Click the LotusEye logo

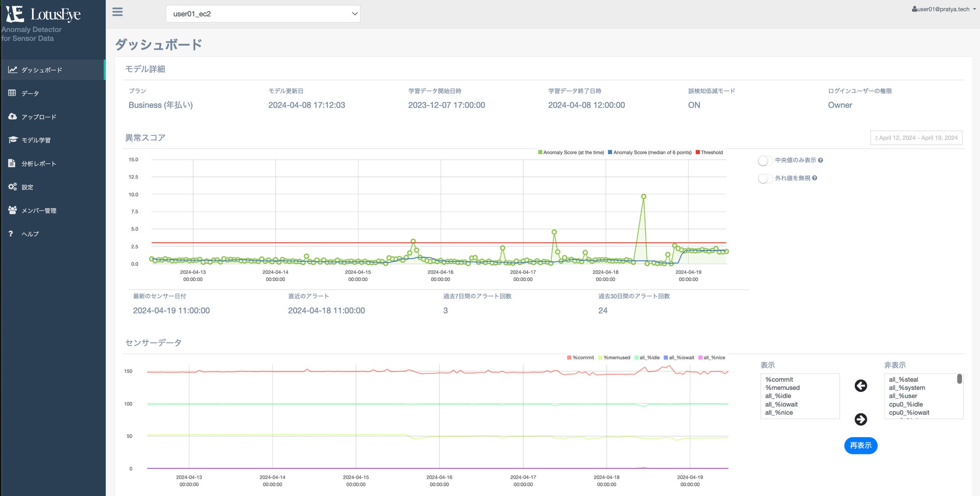43,14
